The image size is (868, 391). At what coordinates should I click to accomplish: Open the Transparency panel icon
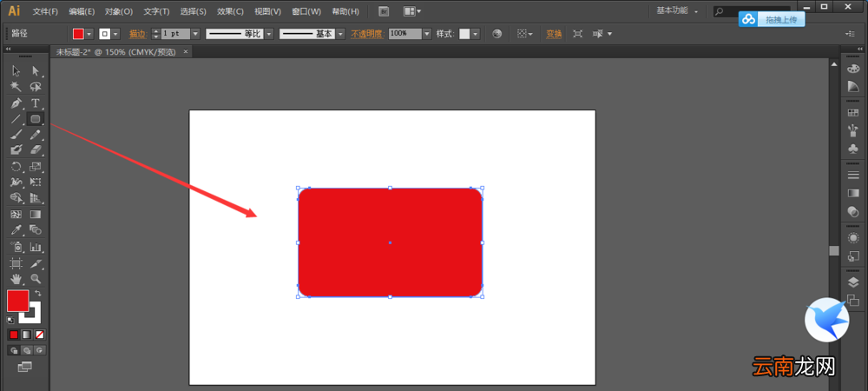click(x=853, y=211)
